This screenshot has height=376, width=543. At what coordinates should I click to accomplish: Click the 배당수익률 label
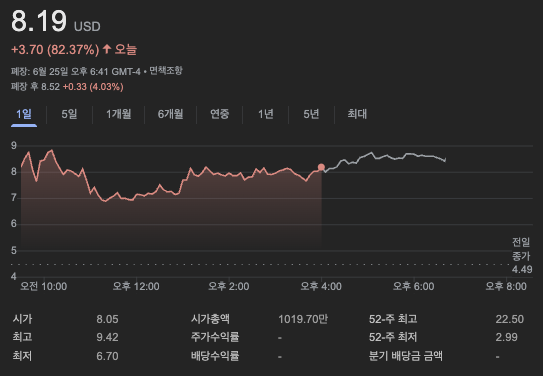coord(215,356)
